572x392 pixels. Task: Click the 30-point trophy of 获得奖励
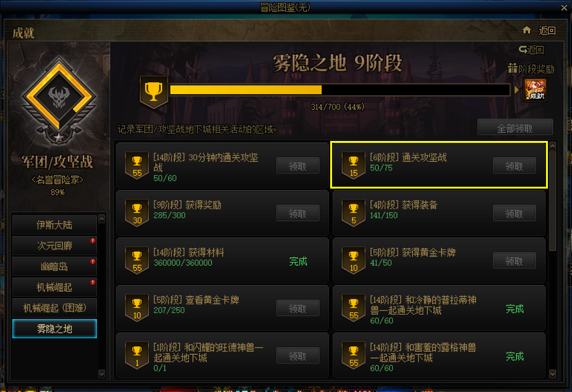137,213
